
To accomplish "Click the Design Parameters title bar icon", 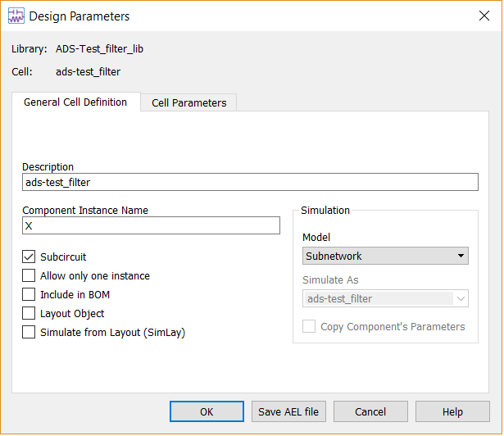I will tap(16, 16).
